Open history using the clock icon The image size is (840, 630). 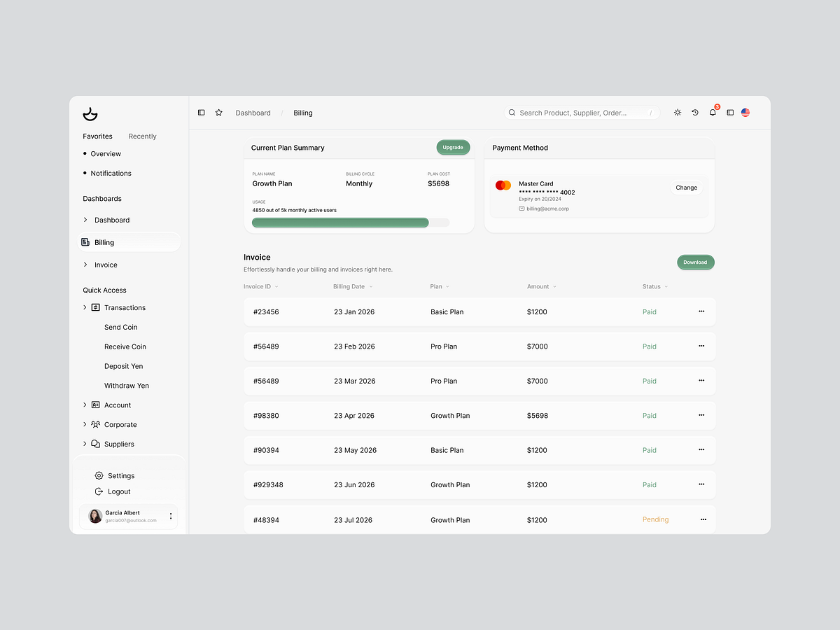[694, 112]
